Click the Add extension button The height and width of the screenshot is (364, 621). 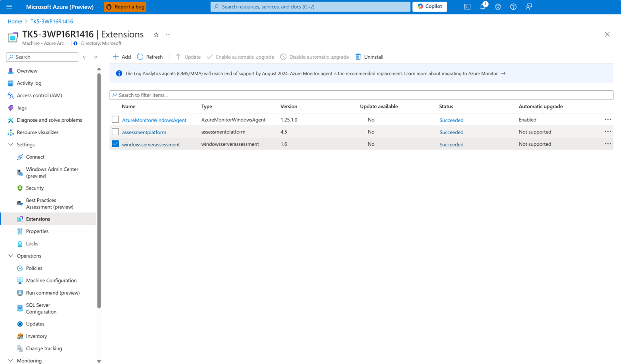122,57
